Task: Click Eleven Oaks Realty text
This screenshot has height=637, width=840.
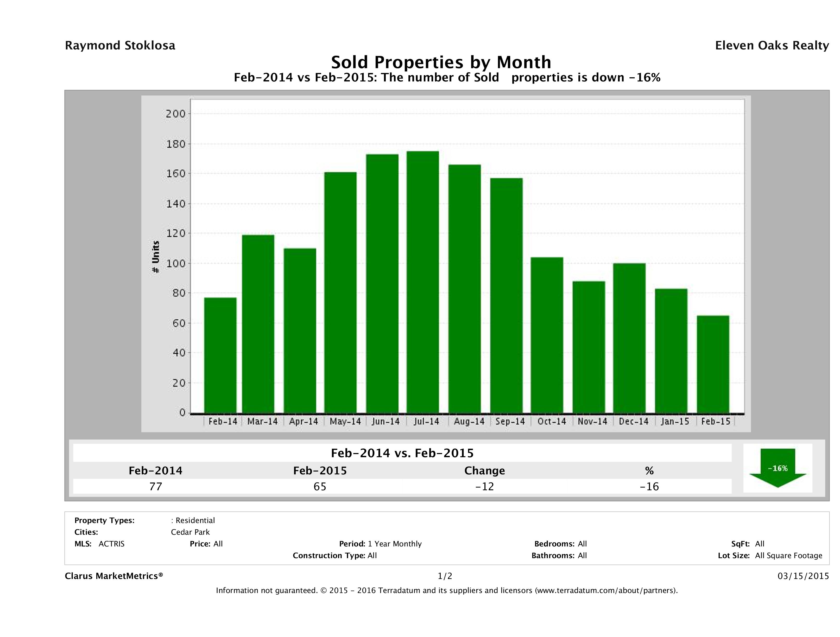Action: (x=772, y=46)
